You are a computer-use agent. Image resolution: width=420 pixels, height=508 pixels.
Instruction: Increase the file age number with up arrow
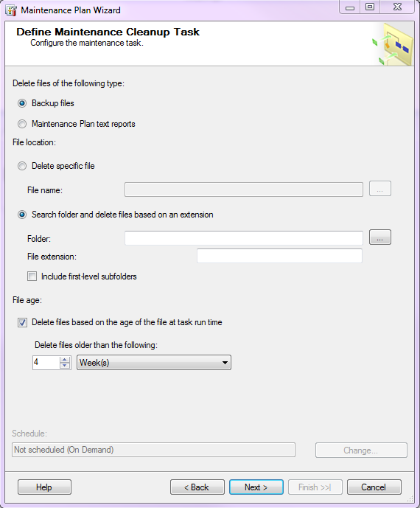[65, 359]
